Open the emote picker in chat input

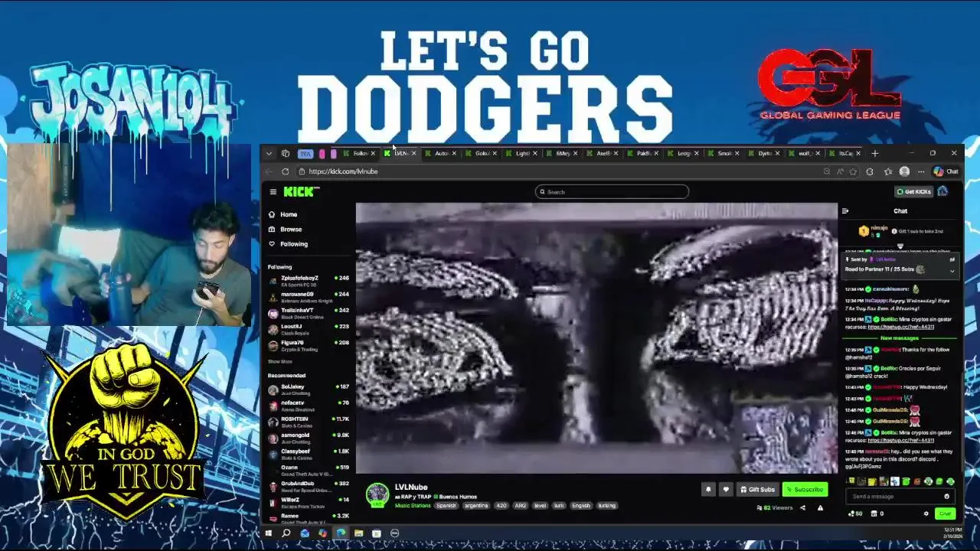click(x=947, y=497)
